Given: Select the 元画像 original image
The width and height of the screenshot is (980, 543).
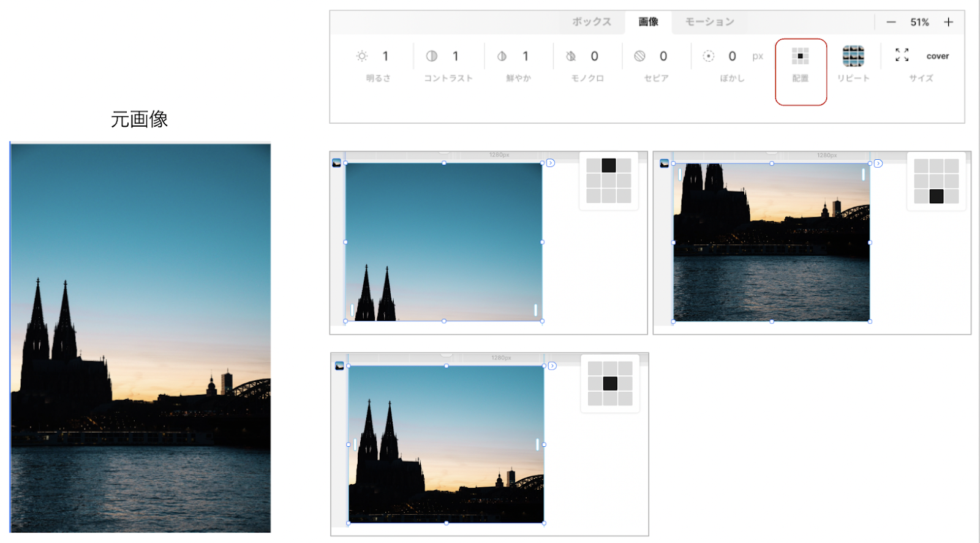Looking at the screenshot, I should [x=140, y=338].
